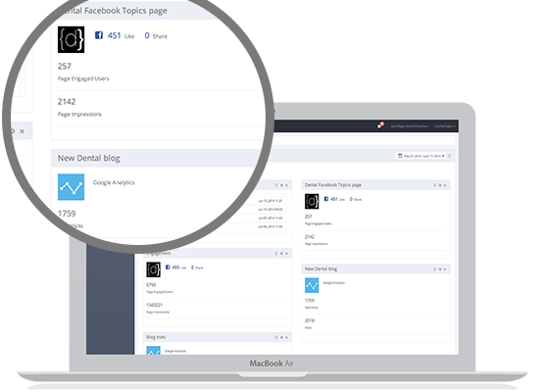Close the Engagement widget
This screenshot has height=392, width=539.
287,254
